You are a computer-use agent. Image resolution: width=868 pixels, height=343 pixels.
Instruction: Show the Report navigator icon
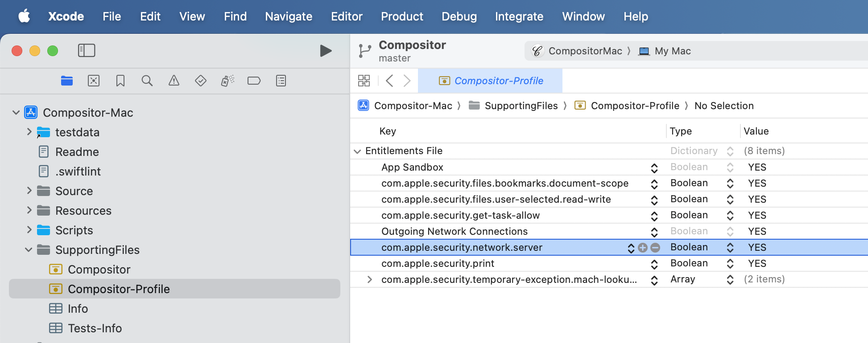pos(281,81)
